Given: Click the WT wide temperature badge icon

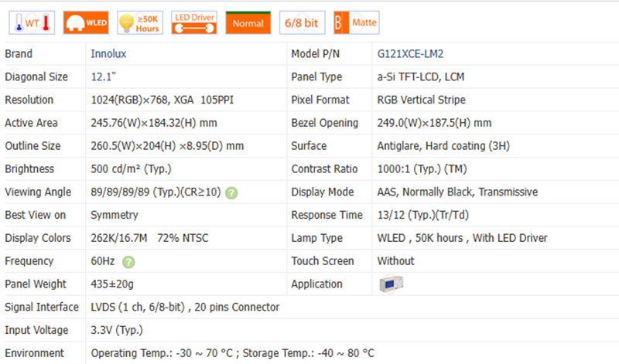Looking at the screenshot, I should point(32,23).
